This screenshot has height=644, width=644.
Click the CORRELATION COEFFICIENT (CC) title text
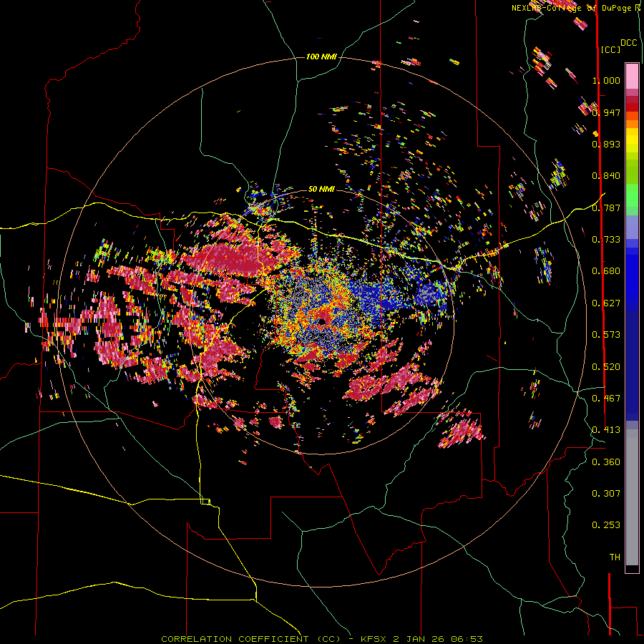click(x=250, y=639)
